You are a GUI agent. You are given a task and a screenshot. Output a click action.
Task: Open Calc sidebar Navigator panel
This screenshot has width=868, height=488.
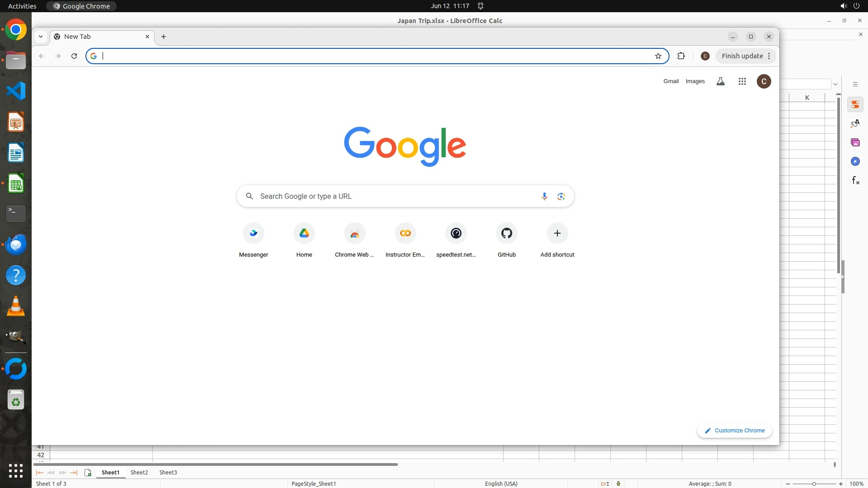coord(855,161)
